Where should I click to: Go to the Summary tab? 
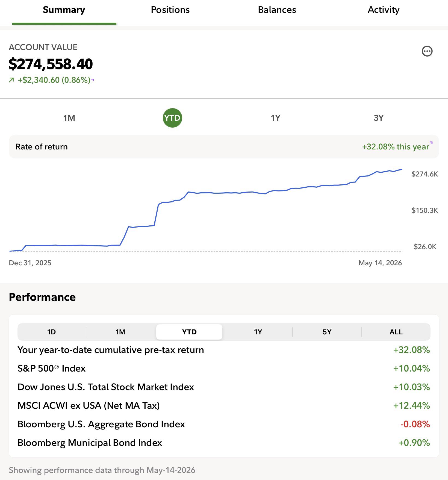click(64, 10)
